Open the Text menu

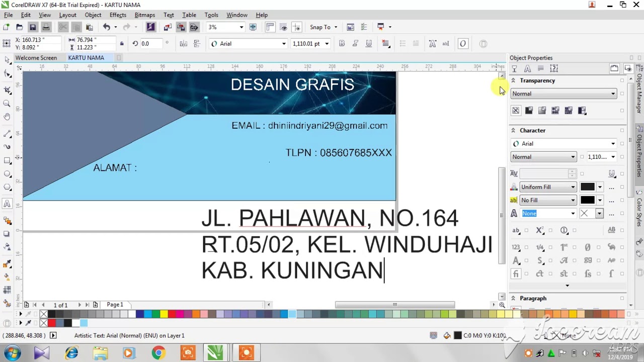coord(169,15)
